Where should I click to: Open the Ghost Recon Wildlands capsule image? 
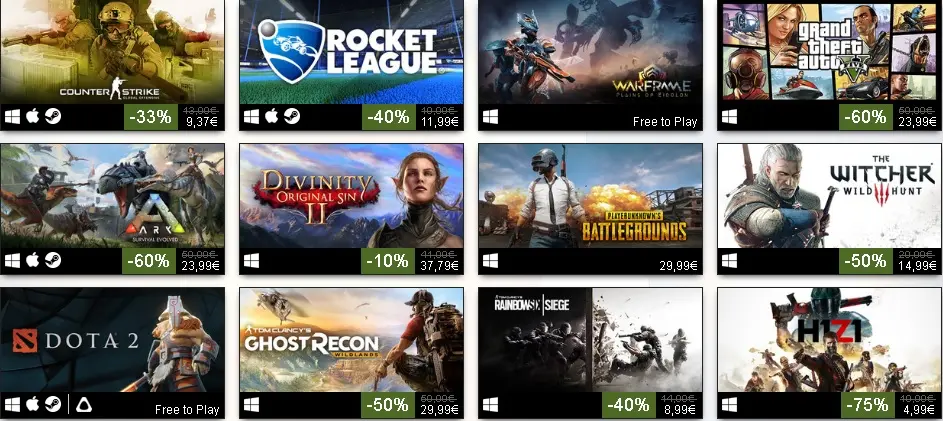click(351, 340)
